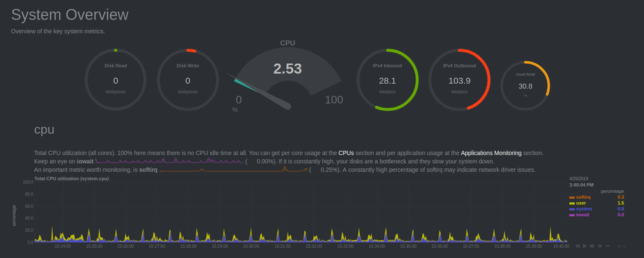Click the softirq orange sparkline
The height and width of the screenshot is (258, 644).
pyautogui.click(x=233, y=169)
